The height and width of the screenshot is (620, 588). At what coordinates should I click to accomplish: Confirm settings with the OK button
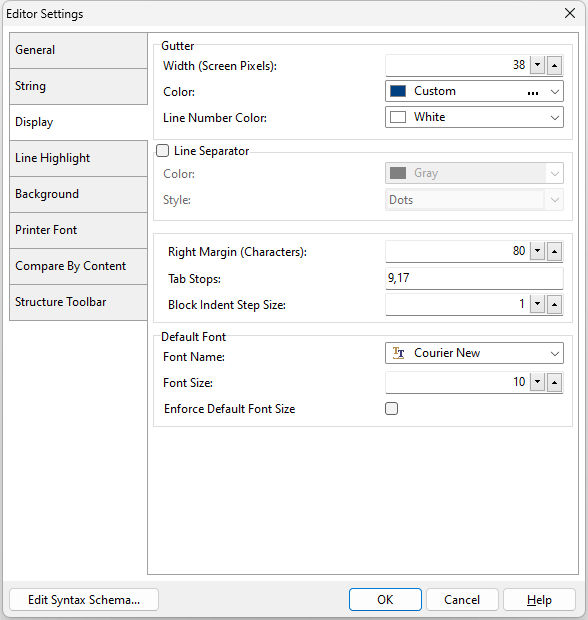[385, 600]
